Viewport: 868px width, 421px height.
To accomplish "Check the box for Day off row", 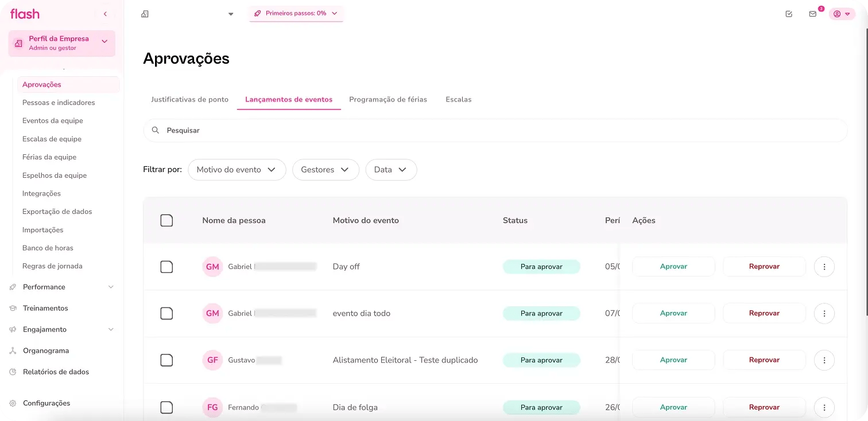I will point(166,267).
